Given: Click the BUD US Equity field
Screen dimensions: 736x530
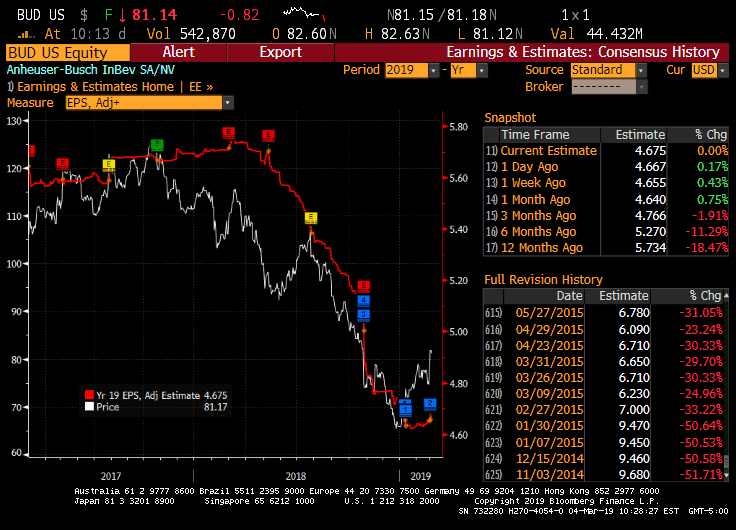Looking at the screenshot, I should tap(68, 53).
